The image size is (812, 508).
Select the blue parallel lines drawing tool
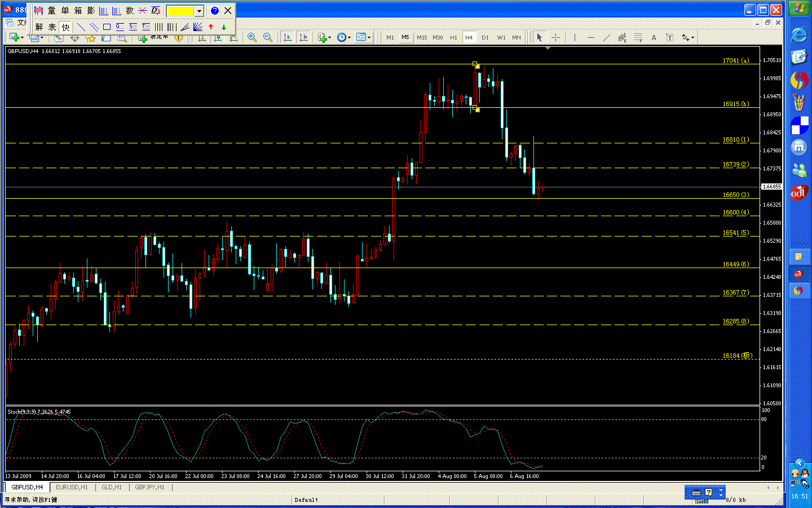click(x=94, y=27)
